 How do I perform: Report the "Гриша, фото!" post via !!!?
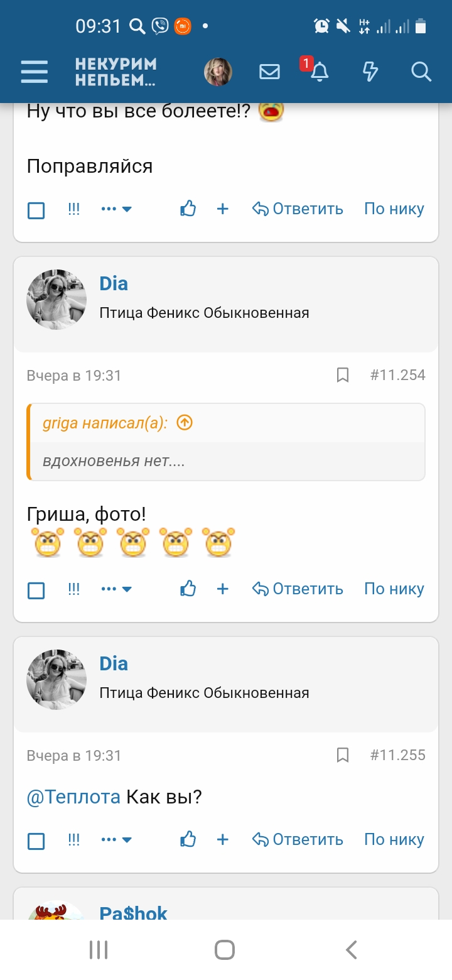pyautogui.click(x=74, y=589)
